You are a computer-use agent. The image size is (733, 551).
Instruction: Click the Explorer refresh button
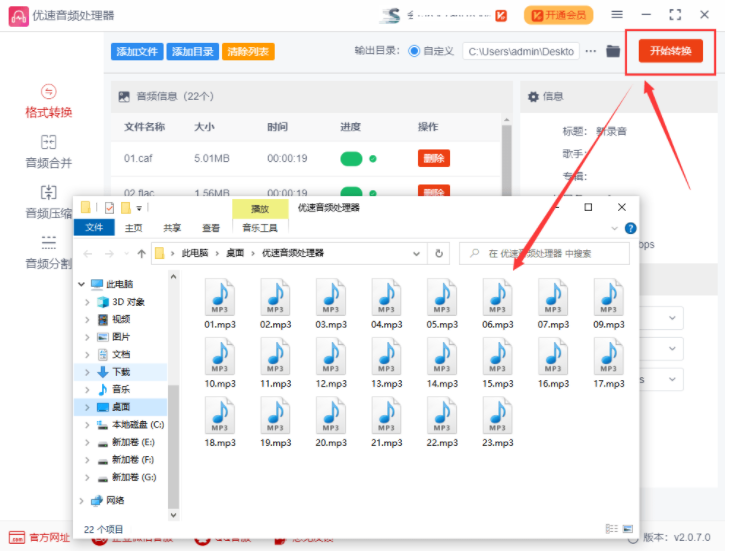point(439,253)
